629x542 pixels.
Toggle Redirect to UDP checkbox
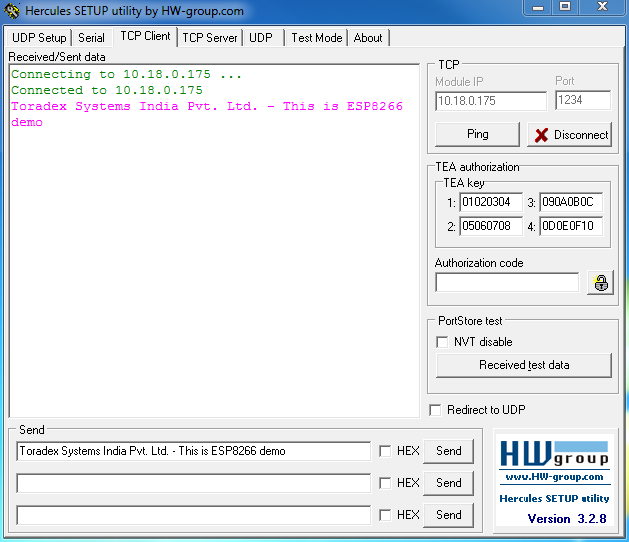pos(435,410)
